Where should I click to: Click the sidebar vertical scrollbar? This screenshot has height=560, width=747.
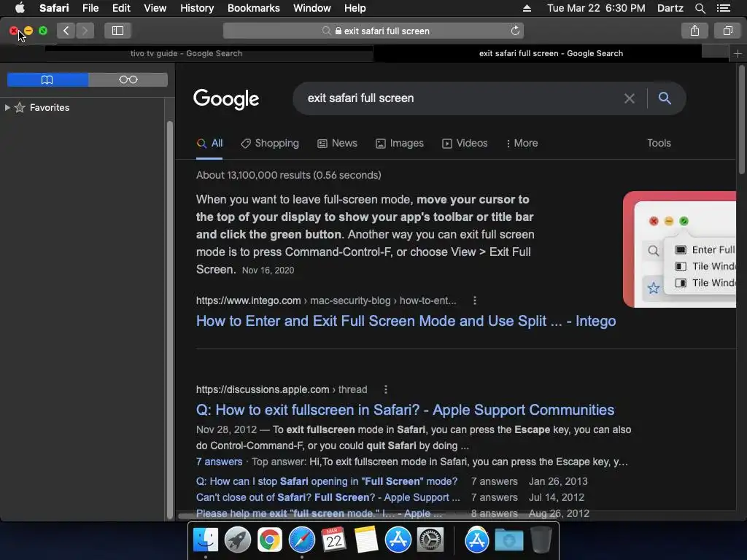(170, 320)
